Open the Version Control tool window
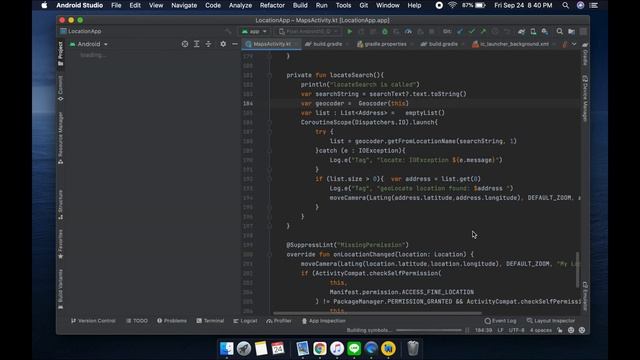Screen dimensions: 640x360 tap(93, 321)
